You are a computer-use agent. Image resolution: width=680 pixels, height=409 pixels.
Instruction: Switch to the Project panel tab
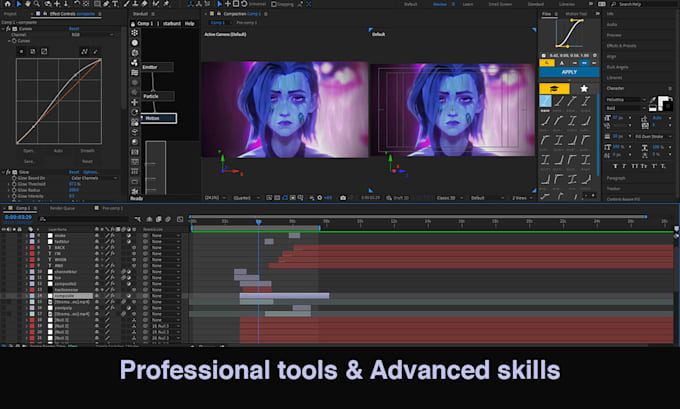tap(10, 14)
